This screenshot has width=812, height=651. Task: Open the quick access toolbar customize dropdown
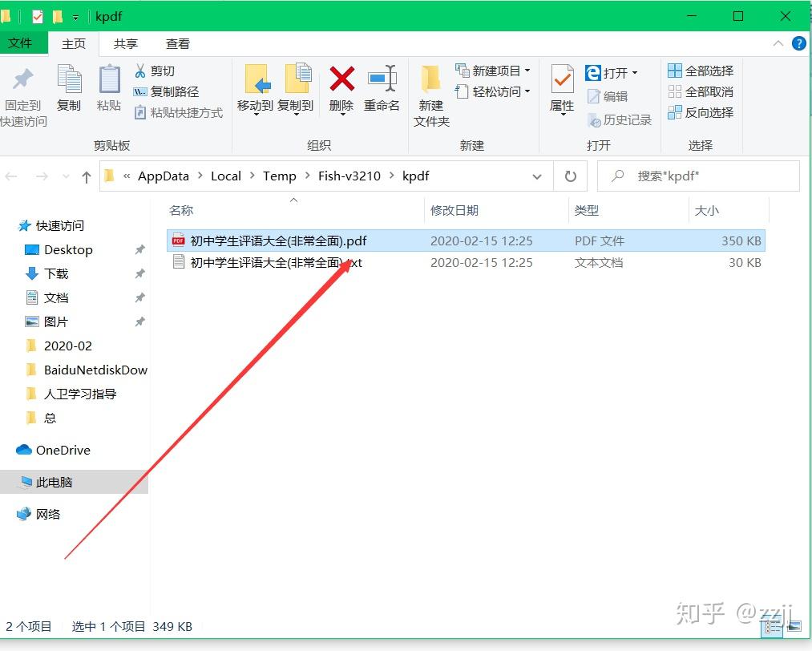click(x=75, y=18)
